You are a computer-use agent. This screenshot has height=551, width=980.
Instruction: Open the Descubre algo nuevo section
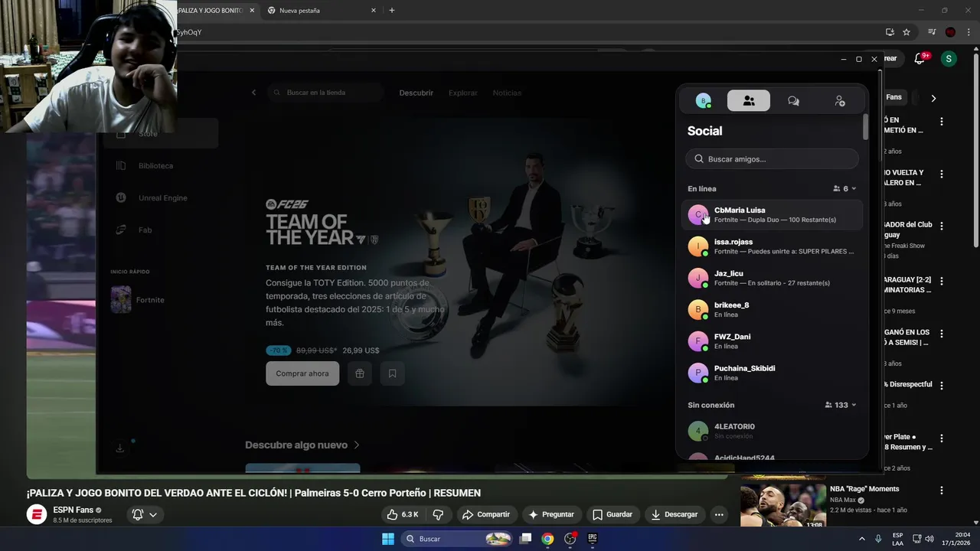[302, 445]
